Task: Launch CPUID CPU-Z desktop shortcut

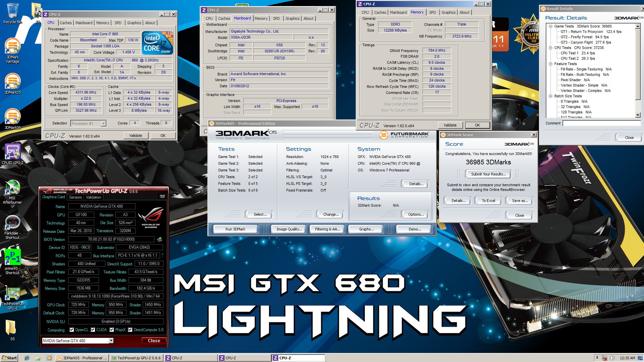Action: (x=12, y=154)
